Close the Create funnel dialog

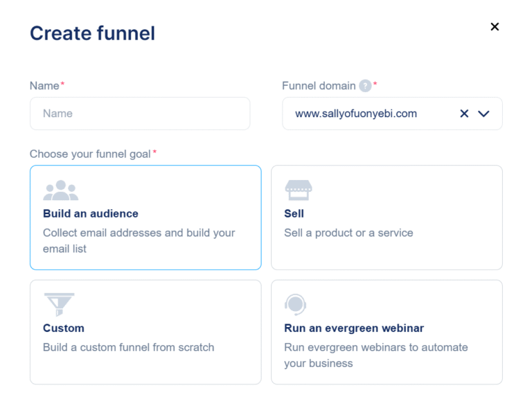[x=495, y=27]
